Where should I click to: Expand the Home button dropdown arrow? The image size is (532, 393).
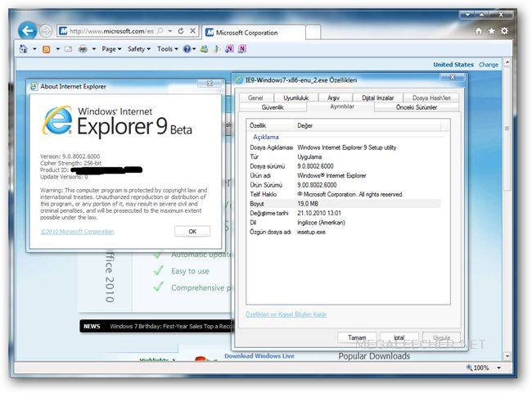tap(34, 49)
